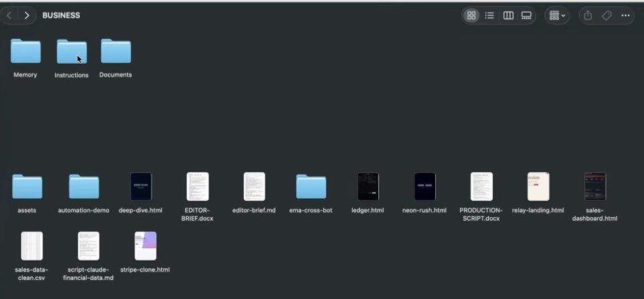Click the "assets" folder name
This screenshot has height=299, width=644.
click(27, 211)
